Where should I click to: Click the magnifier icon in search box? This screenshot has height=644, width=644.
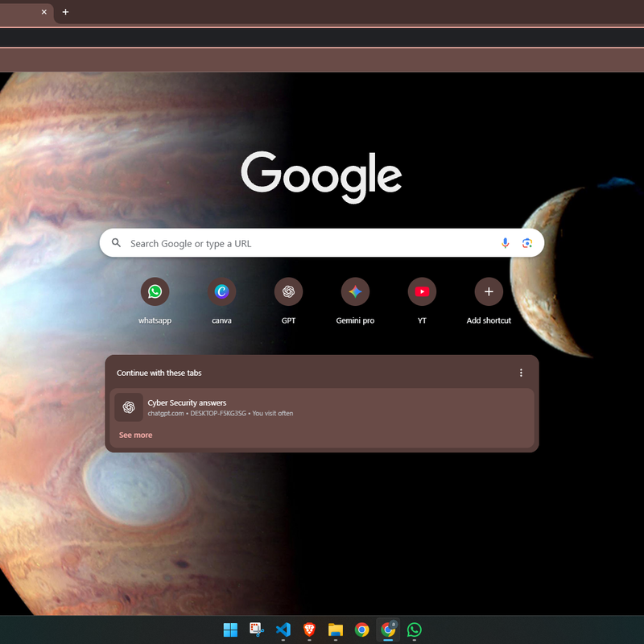[x=116, y=243]
